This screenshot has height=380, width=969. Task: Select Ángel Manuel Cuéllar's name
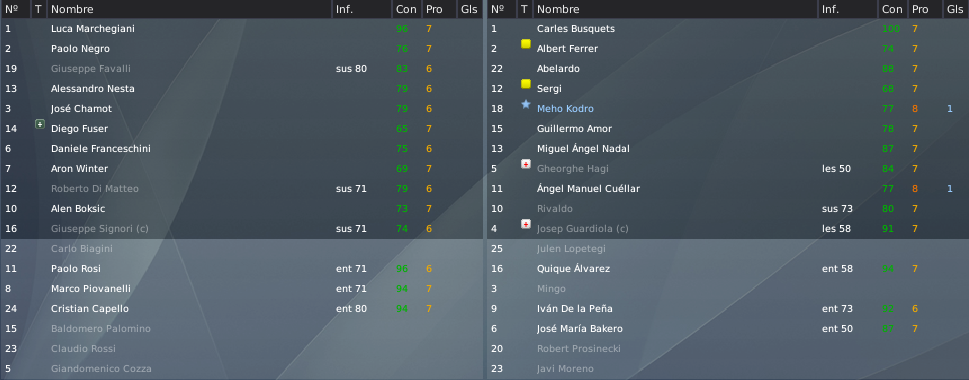click(x=588, y=188)
